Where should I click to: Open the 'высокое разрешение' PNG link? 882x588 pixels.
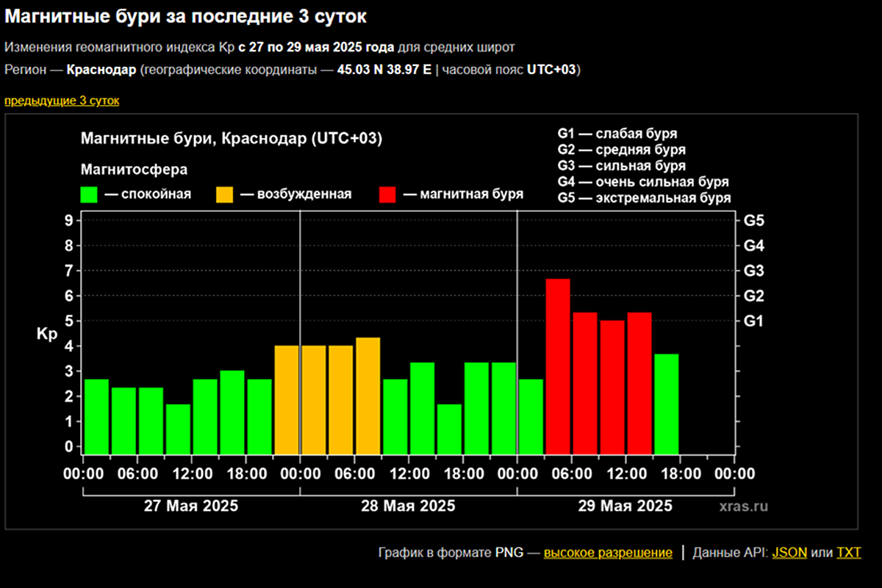click(607, 553)
